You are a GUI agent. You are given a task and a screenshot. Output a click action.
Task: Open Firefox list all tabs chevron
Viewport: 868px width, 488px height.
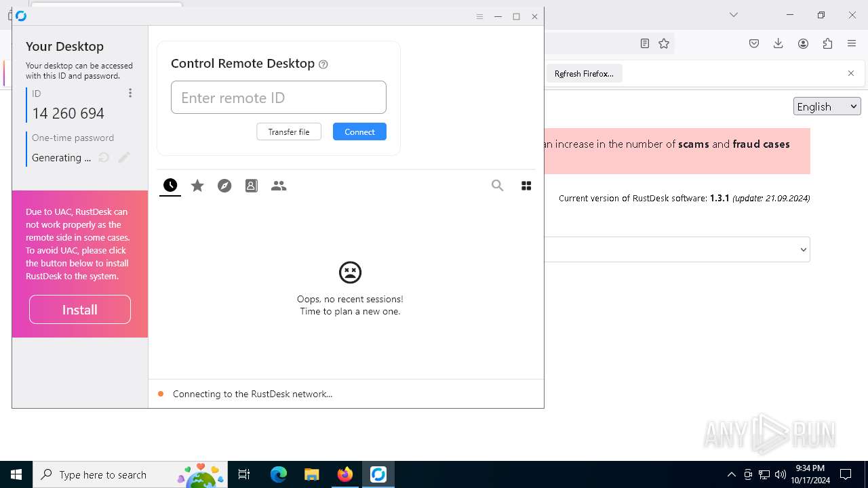pyautogui.click(x=734, y=15)
